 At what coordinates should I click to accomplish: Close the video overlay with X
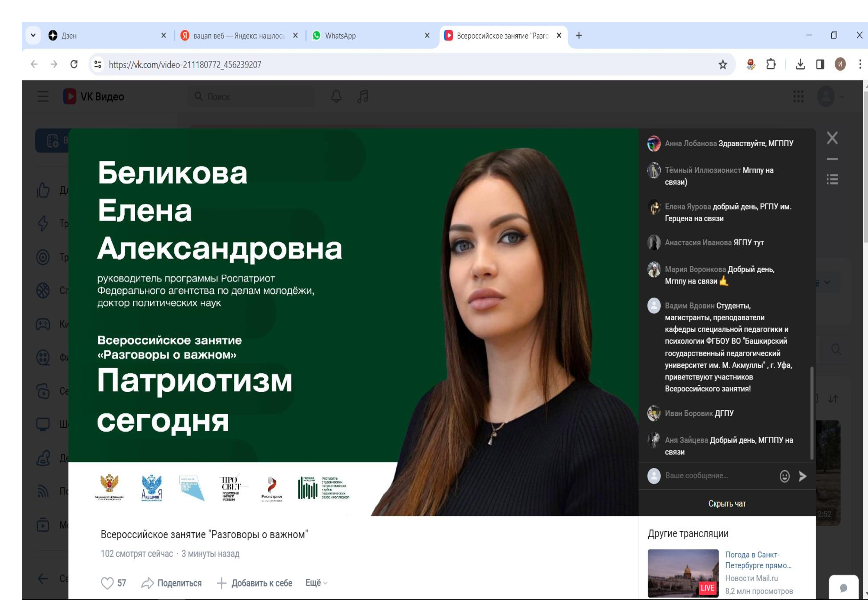(x=832, y=138)
